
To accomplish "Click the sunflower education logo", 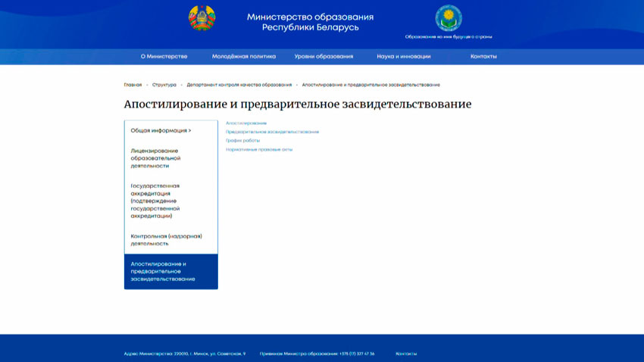I will click(449, 18).
